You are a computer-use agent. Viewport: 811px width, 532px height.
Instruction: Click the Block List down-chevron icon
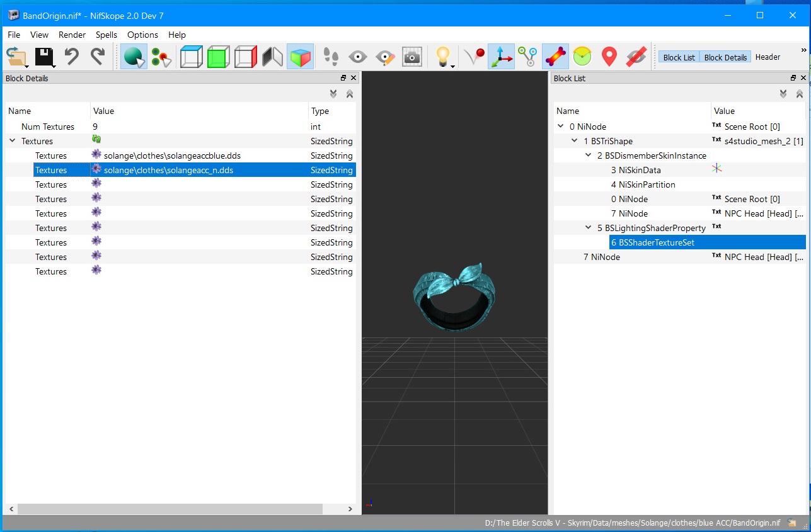(783, 94)
